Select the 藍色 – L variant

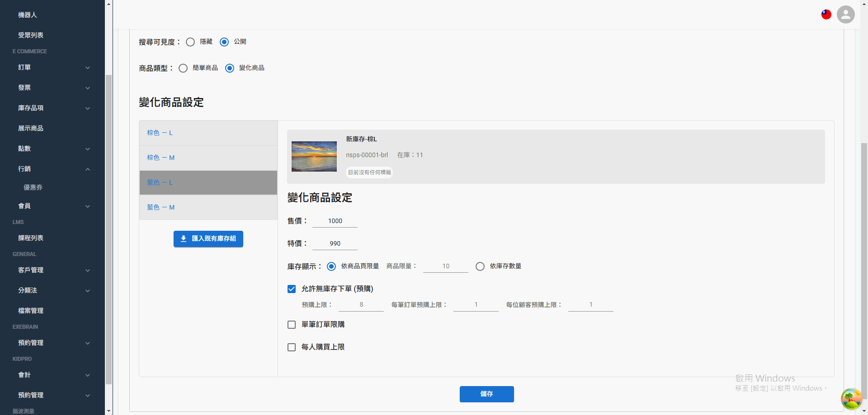click(x=208, y=183)
